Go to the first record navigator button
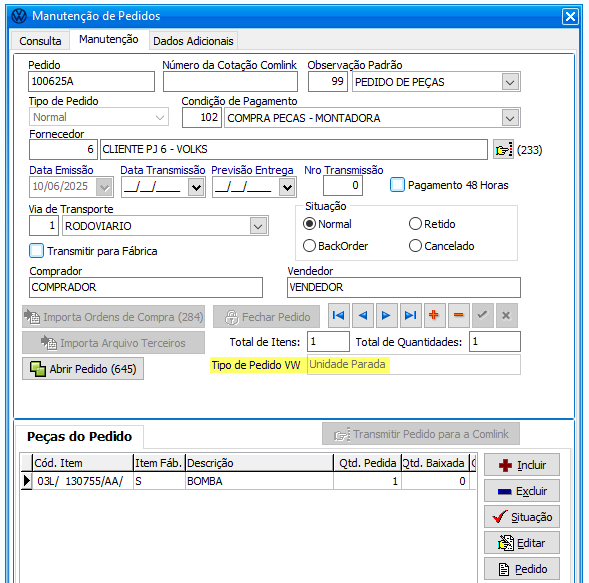This screenshot has width=589, height=583. click(339, 316)
